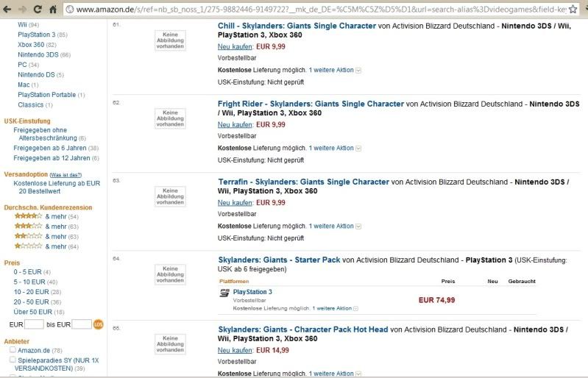Open Skylanders: Giants - Starter Pack listing
The width and height of the screenshot is (588, 378).
pos(279,260)
